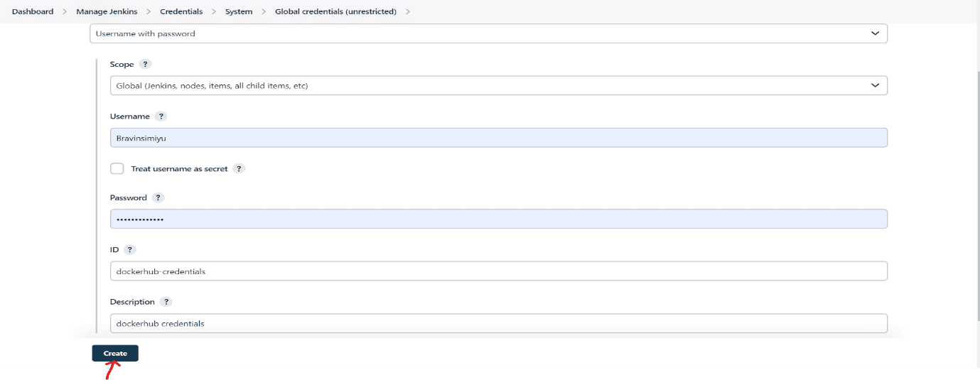Open help icon beside Username label
The width and height of the screenshot is (980, 380).
161,116
